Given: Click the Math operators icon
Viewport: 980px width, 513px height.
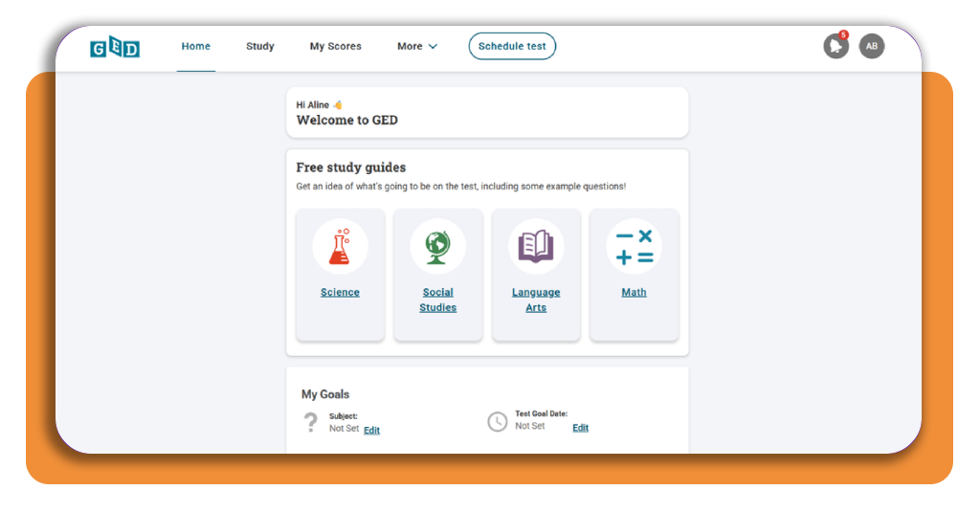Looking at the screenshot, I should tap(634, 246).
